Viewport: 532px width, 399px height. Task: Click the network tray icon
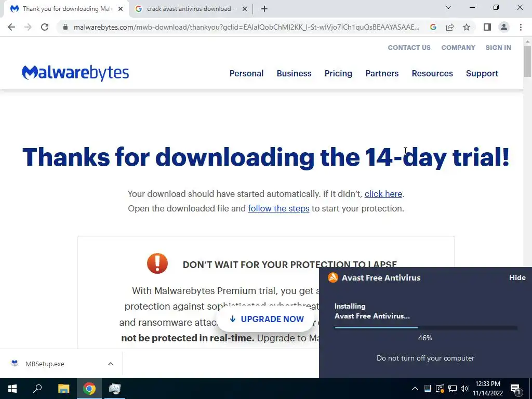coord(453,389)
